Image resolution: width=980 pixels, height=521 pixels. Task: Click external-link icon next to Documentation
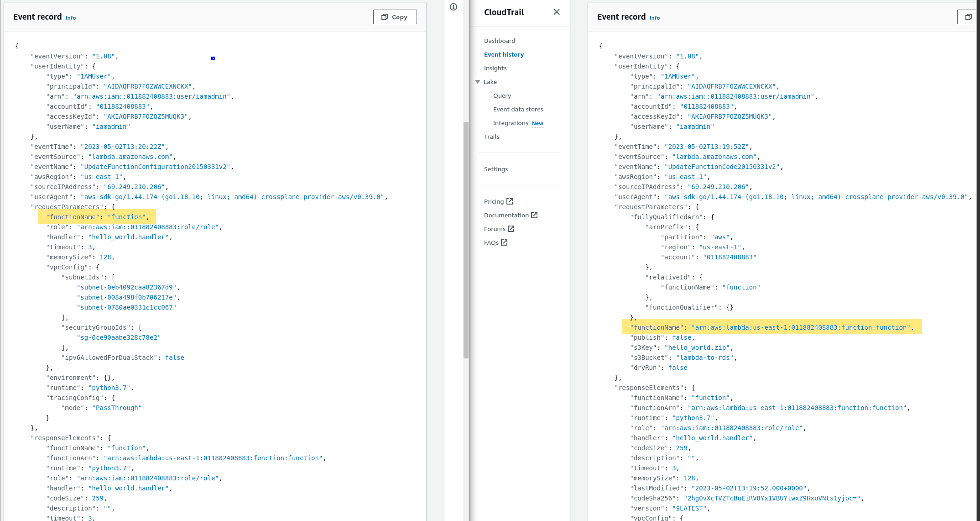pos(534,215)
